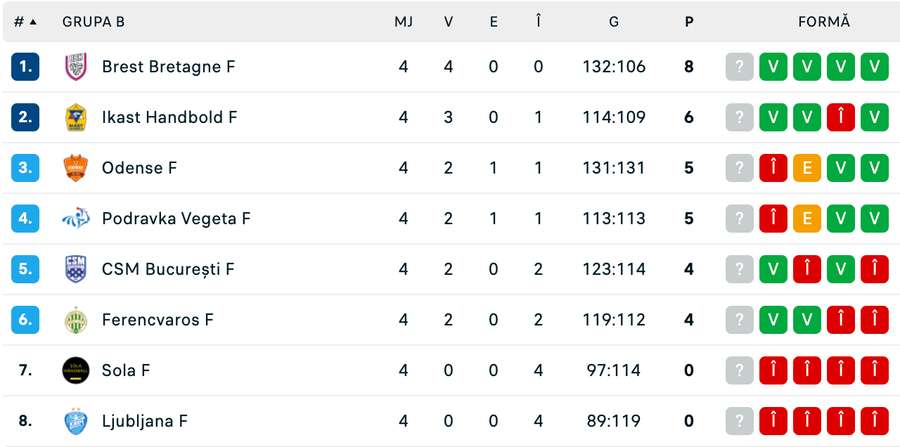Click the red Î loss badge in Ikast Handbold F row
Image resolution: width=900 pixels, height=447 pixels.
pos(841,118)
